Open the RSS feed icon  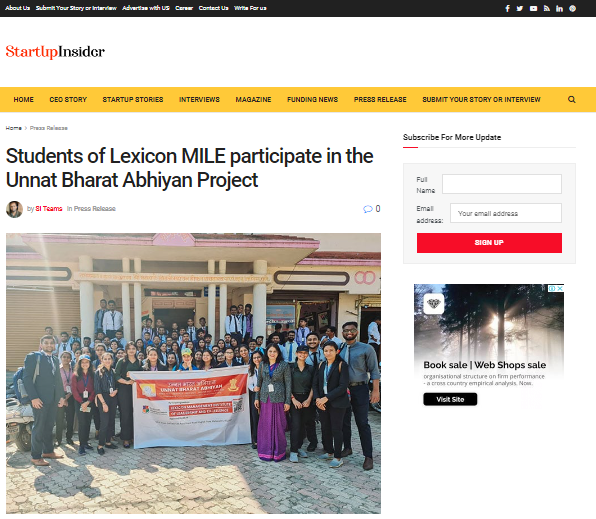tap(547, 8)
